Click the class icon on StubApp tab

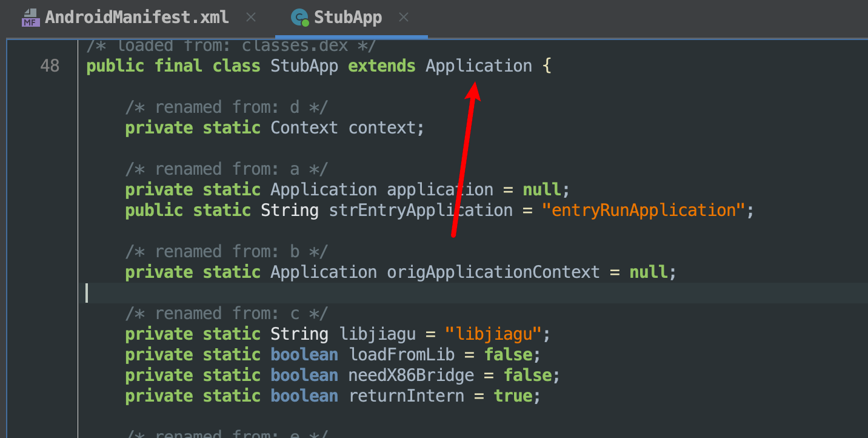coord(299,18)
